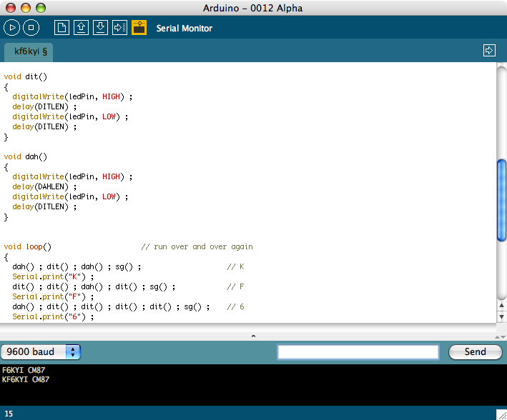
Task: Click the Serial.print("K") line
Action: click(x=53, y=277)
